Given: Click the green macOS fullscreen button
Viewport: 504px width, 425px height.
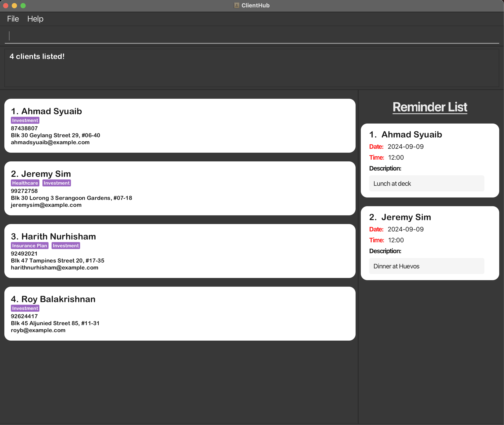Looking at the screenshot, I should [x=23, y=5].
